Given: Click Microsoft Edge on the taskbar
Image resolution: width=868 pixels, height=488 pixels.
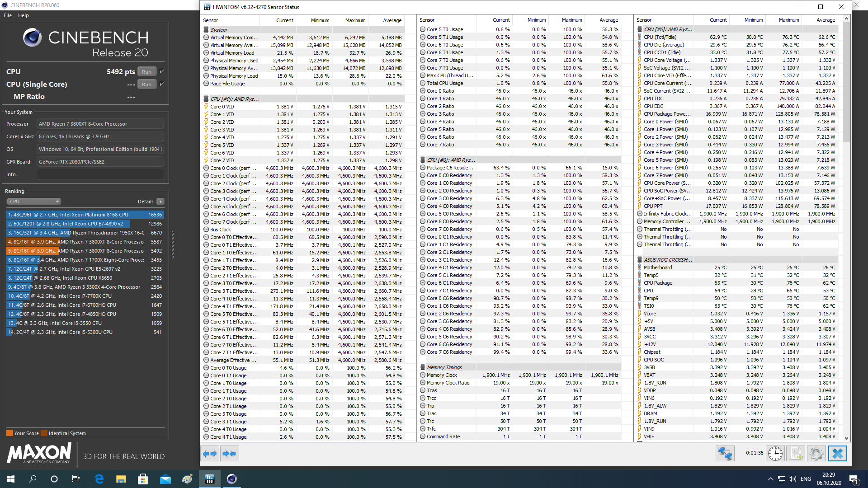Looking at the screenshot, I should tap(99, 479).
